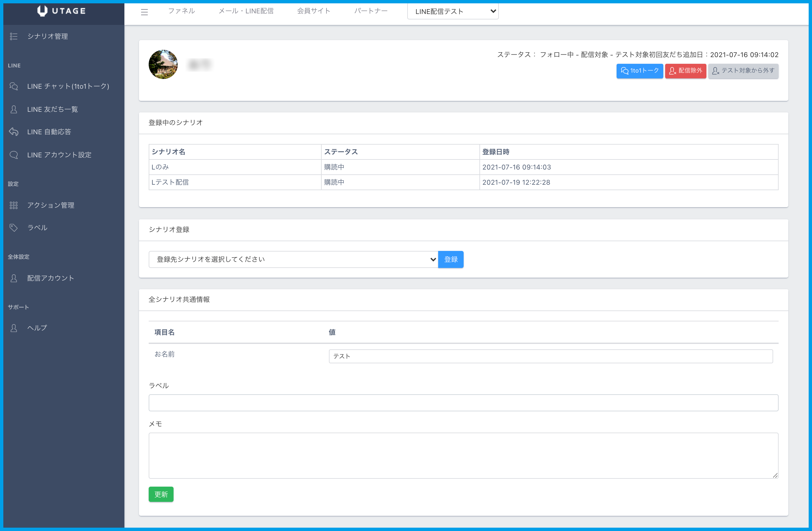Click the blue 登録 button

coord(451,259)
